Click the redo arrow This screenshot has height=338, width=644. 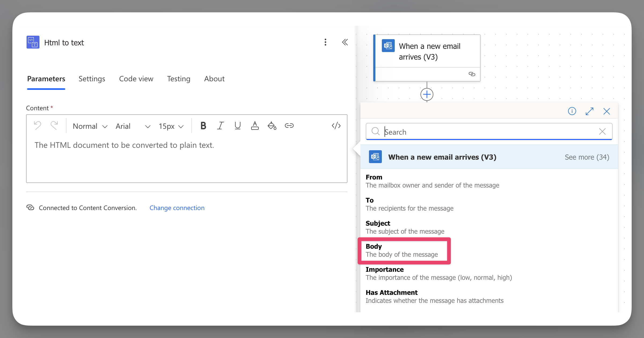coord(54,126)
